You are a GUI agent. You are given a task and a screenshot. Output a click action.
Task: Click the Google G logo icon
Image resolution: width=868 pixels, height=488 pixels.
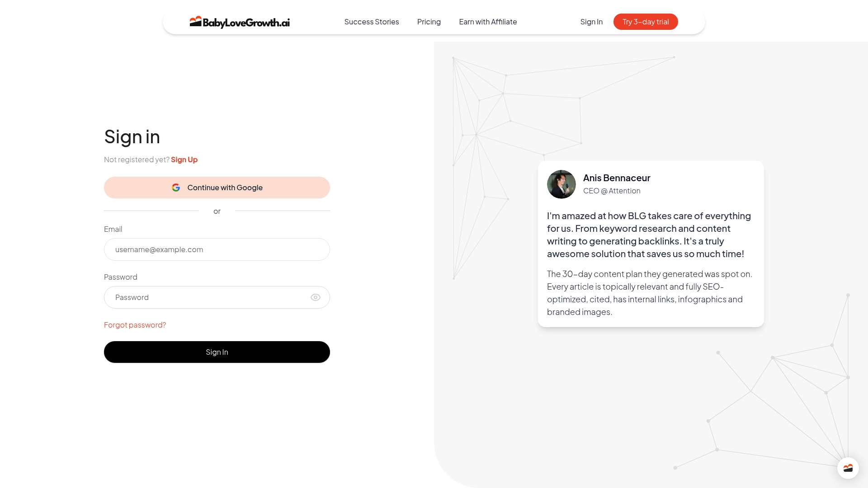(176, 188)
